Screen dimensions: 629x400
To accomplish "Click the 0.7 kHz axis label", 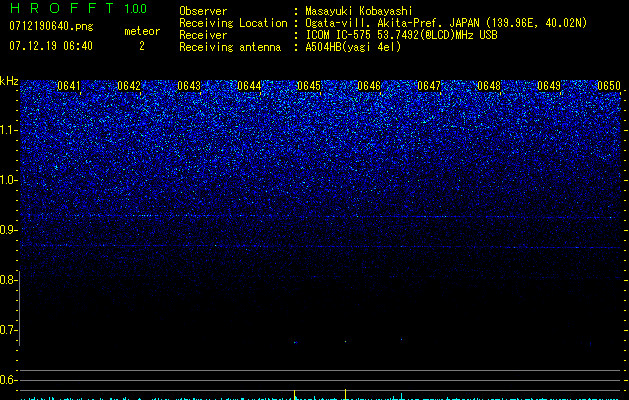I will 8,330.
